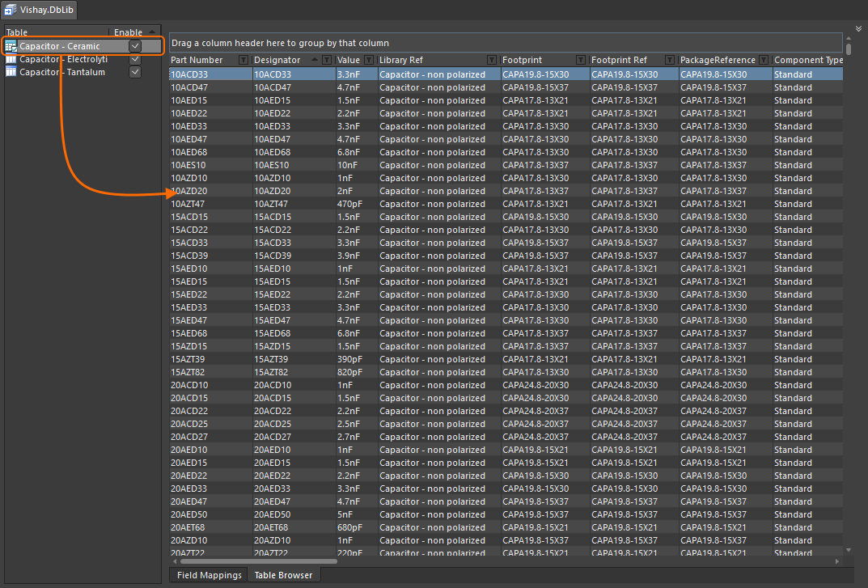Disable the Capacitor - Electrolytic table checkbox
Viewport: 868px width, 588px height.
coord(135,59)
